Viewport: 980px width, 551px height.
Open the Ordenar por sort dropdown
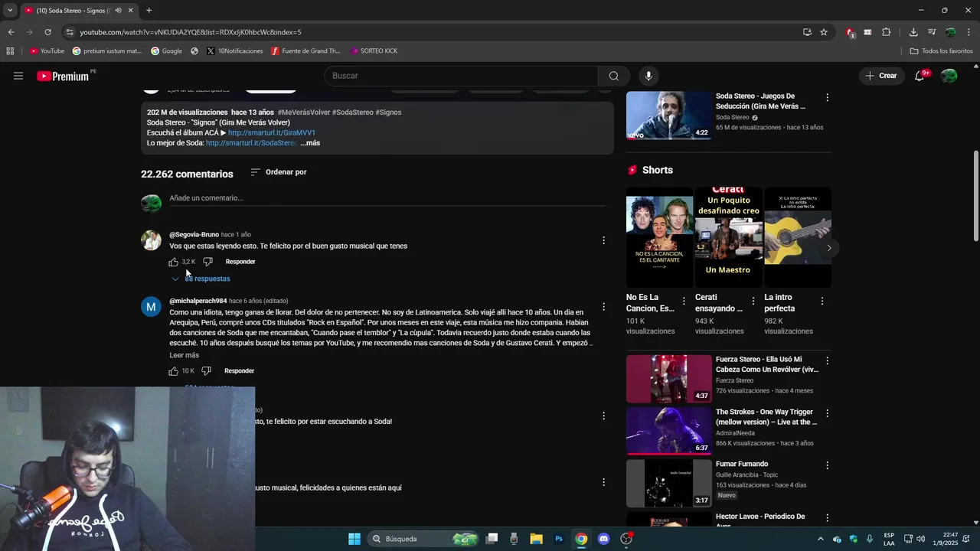(279, 172)
